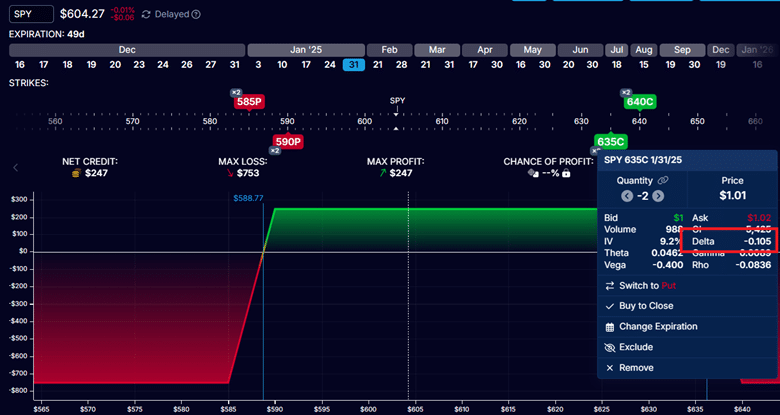Click the SPY 635C 1/31/25 popup title
The width and height of the screenshot is (780, 415).
pyautogui.click(x=643, y=160)
